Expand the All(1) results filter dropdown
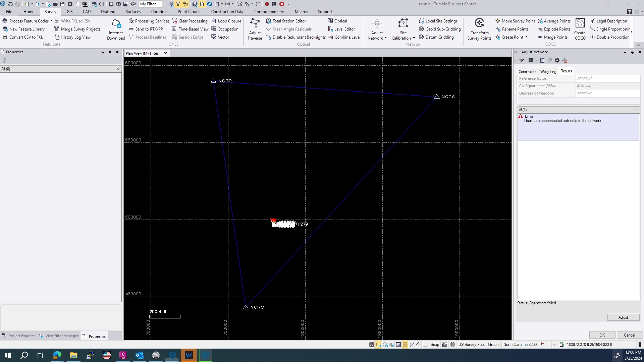The width and height of the screenshot is (644, 362). pos(637,110)
